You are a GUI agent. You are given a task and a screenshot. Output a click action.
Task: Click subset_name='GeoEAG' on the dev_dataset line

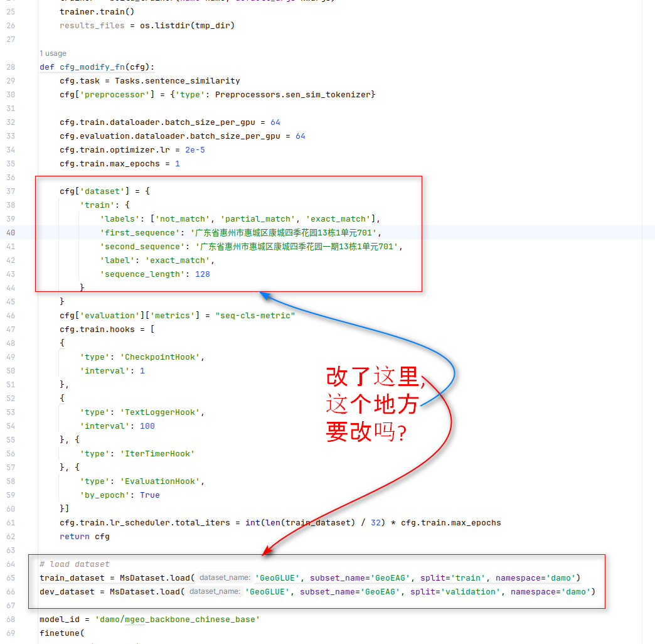(350, 591)
